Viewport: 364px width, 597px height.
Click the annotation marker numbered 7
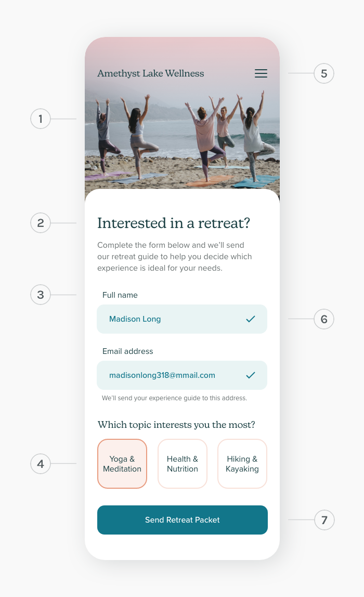[x=323, y=520]
